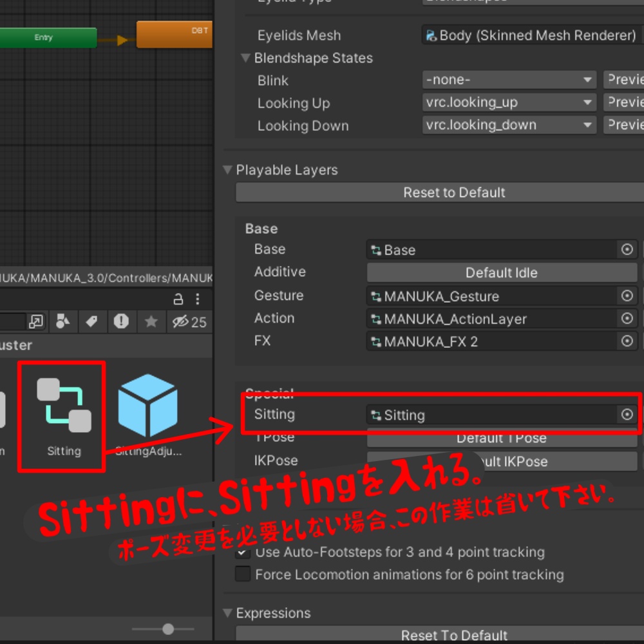Click the Body Skinned Mesh Renderer field

click(533, 35)
